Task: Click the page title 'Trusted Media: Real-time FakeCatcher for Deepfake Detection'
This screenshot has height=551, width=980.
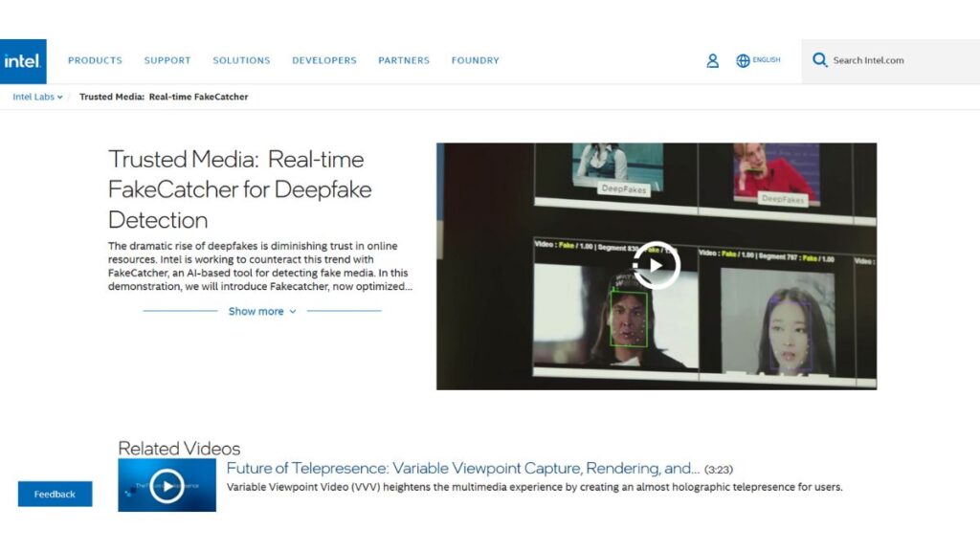Action: pos(240,189)
